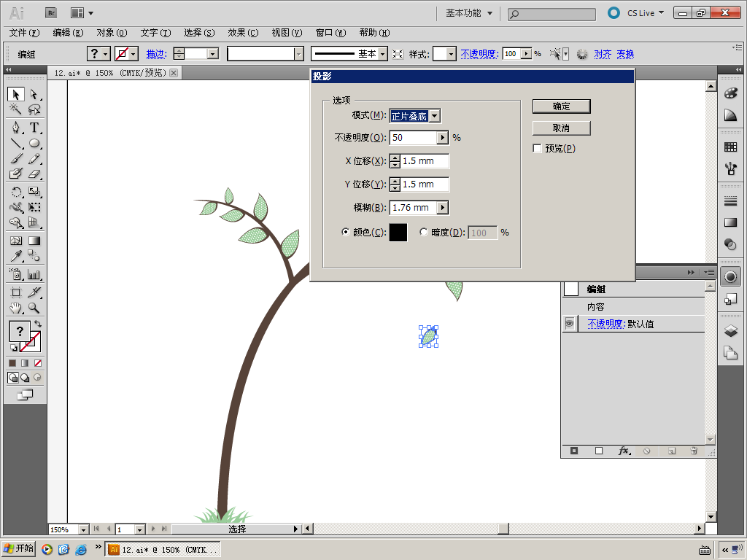Expand the 不透明度 slider arrow in dialog
The width and height of the screenshot is (747, 560).
442,138
